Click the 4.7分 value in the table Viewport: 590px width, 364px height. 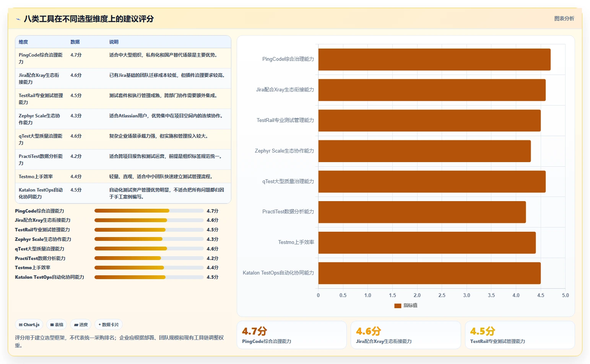tap(76, 55)
